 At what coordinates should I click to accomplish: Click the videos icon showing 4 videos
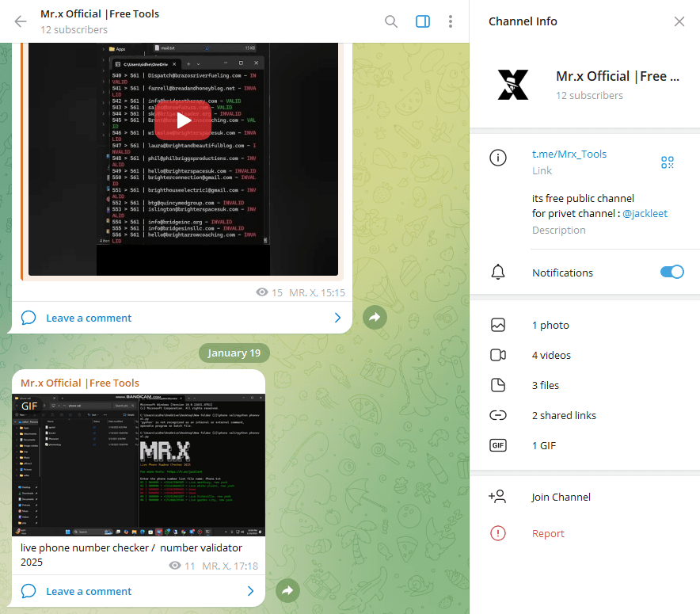[x=498, y=355]
